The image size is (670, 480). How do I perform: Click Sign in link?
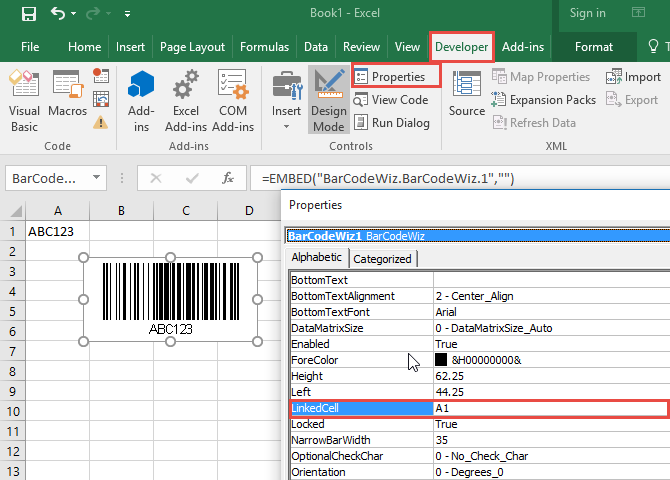588,13
